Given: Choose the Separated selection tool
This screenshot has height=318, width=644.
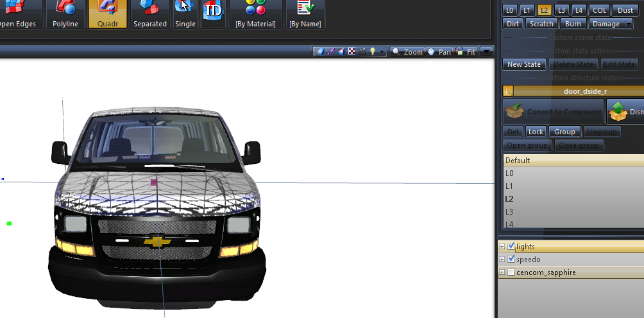Looking at the screenshot, I should pos(150,14).
